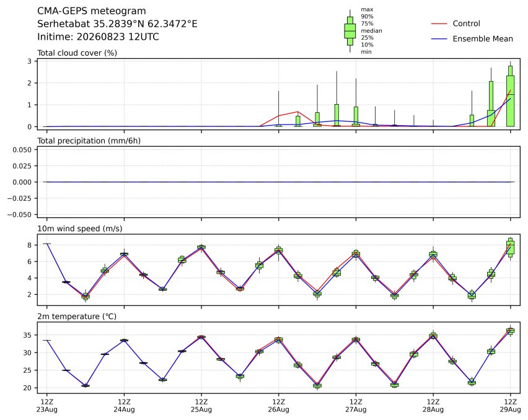Viewport: 528px width, 420px height.
Task: Click the CMA-GEPS meteogram title
Action: pyautogui.click(x=91, y=11)
